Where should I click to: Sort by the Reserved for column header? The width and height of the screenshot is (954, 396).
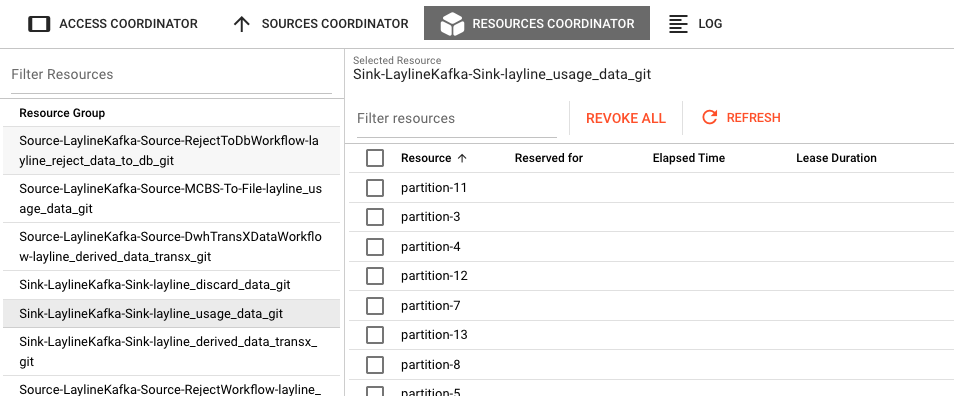coord(549,158)
